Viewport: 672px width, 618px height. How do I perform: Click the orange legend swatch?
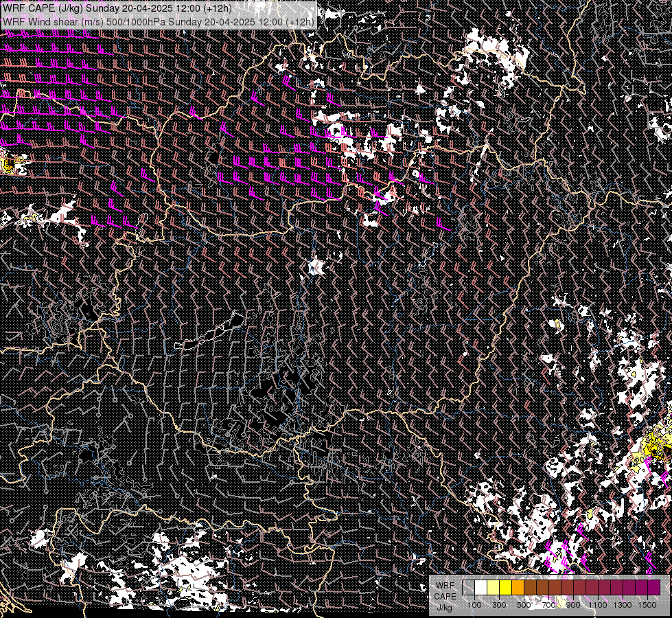(x=518, y=588)
